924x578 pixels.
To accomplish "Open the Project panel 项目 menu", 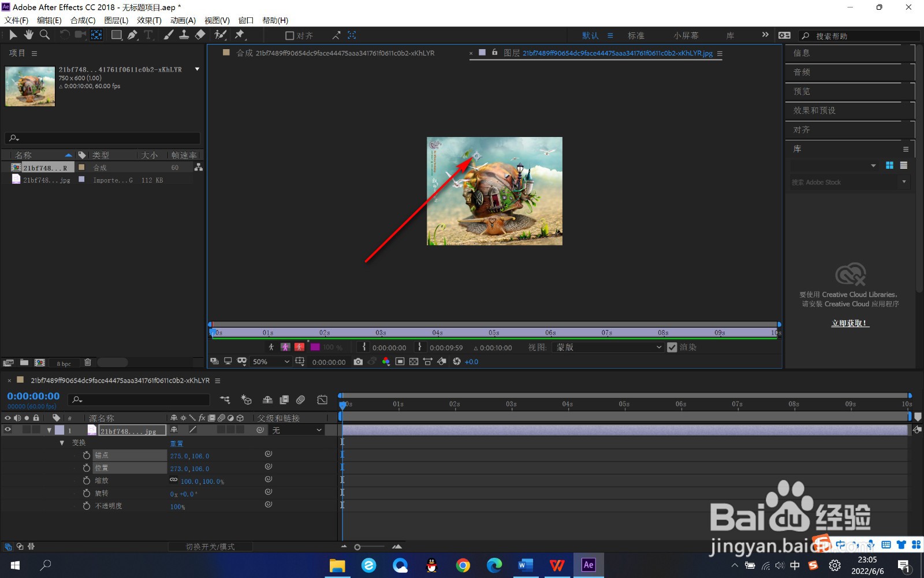I will 34,53.
